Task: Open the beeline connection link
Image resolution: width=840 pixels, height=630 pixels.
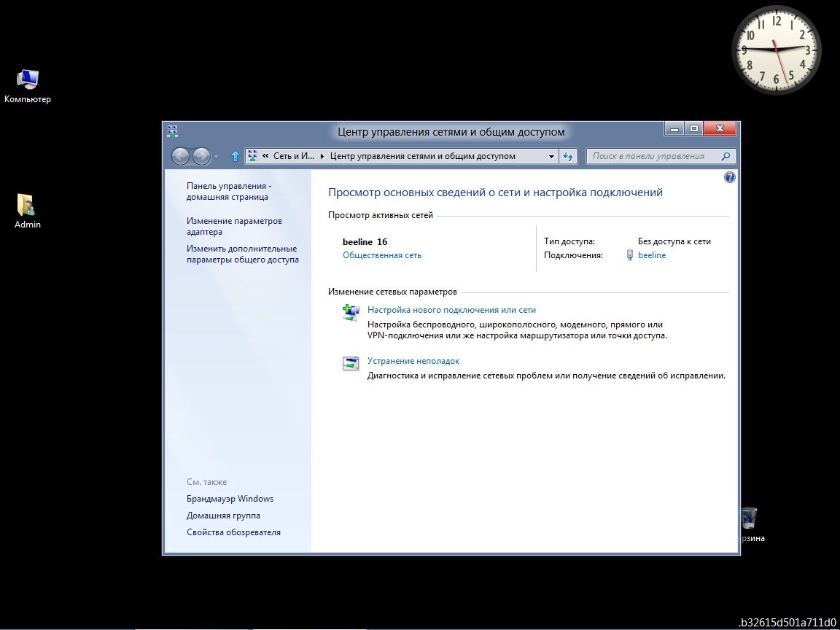Action: tap(652, 255)
